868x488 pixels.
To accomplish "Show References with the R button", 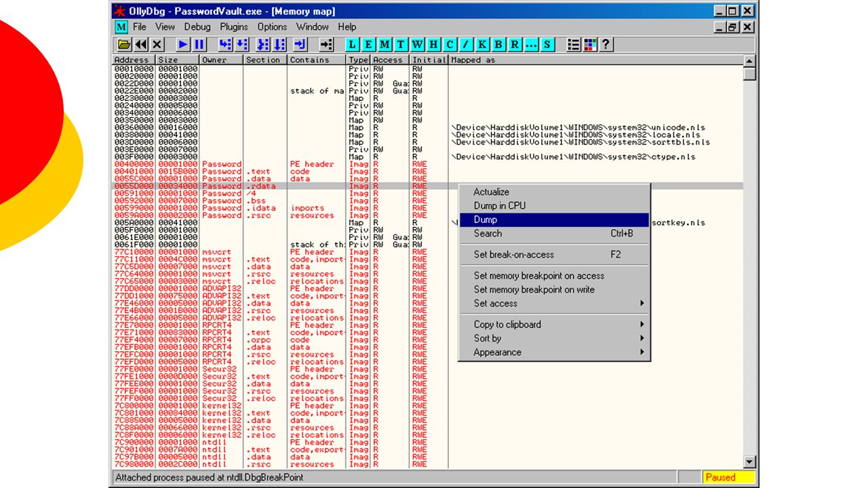I will 515,45.
